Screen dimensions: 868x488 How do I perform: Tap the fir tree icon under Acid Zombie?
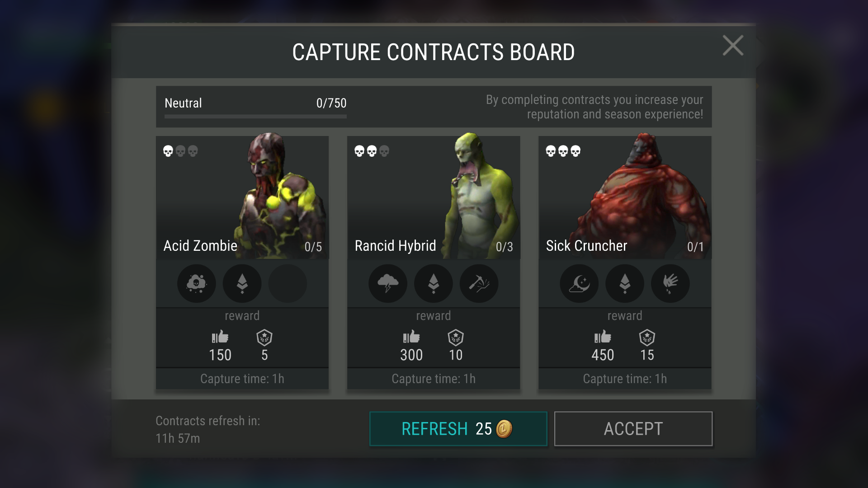tap(242, 284)
